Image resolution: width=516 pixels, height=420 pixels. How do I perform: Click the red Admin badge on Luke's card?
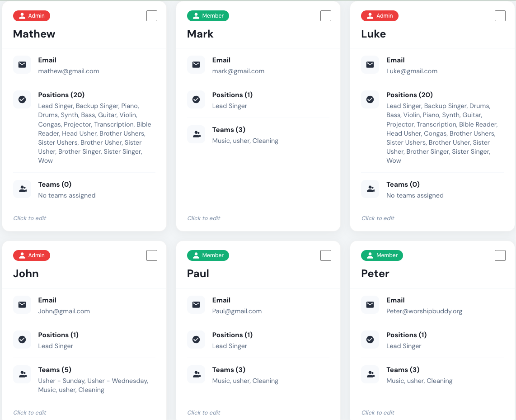pyautogui.click(x=380, y=16)
